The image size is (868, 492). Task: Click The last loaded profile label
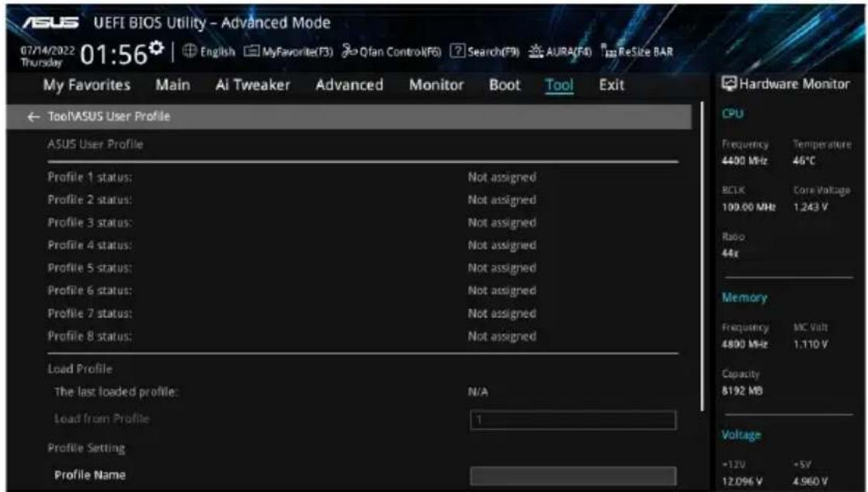click(116, 392)
